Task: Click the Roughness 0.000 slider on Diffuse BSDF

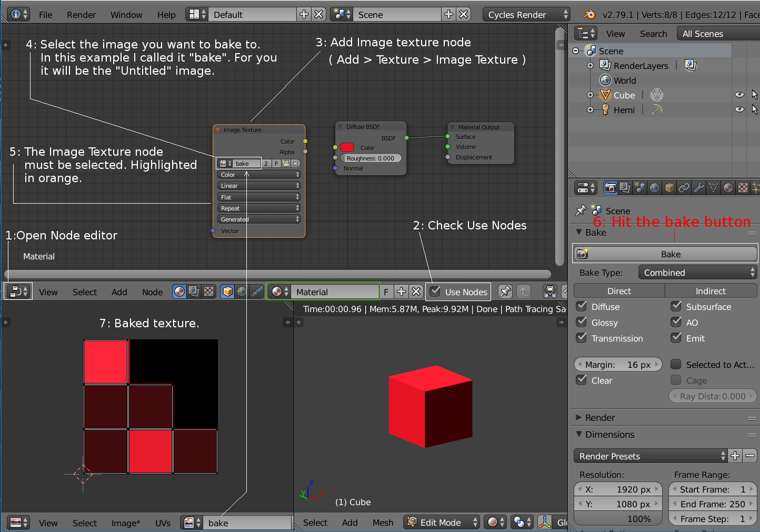Action: pyautogui.click(x=371, y=158)
